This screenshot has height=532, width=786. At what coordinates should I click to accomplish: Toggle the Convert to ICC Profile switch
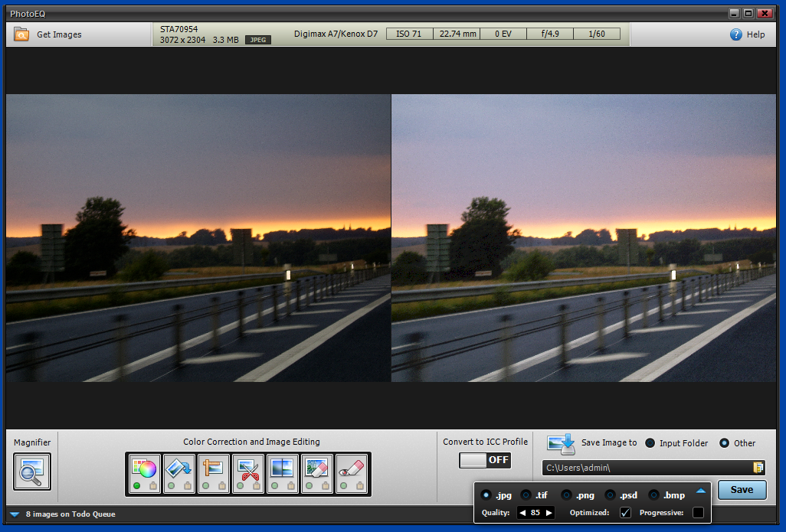(485, 460)
